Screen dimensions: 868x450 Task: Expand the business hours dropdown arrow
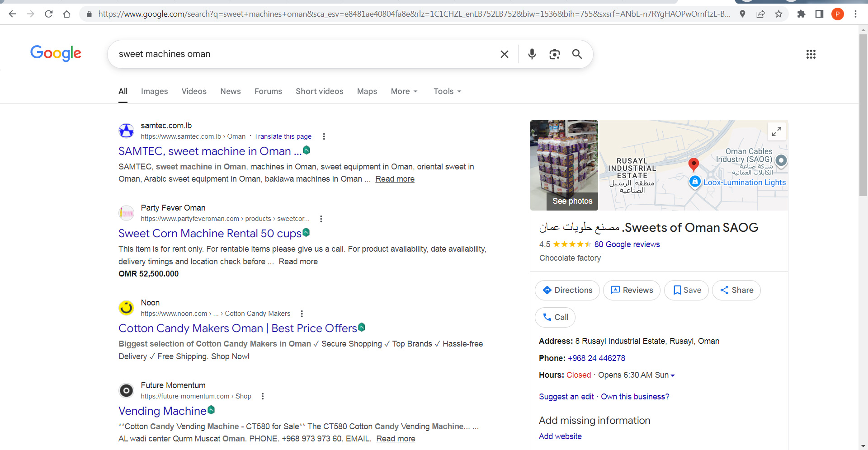pos(673,375)
